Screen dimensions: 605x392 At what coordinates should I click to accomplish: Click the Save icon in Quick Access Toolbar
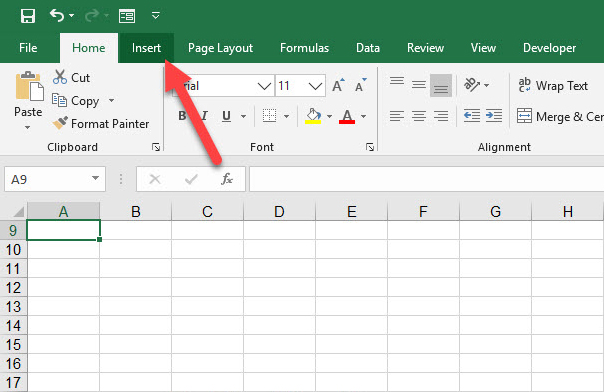28,16
